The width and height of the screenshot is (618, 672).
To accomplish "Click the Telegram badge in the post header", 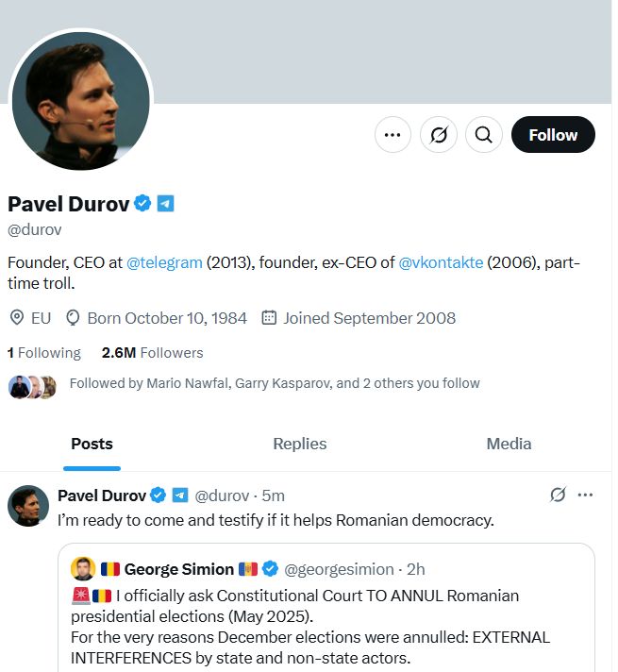I will pyautogui.click(x=180, y=496).
